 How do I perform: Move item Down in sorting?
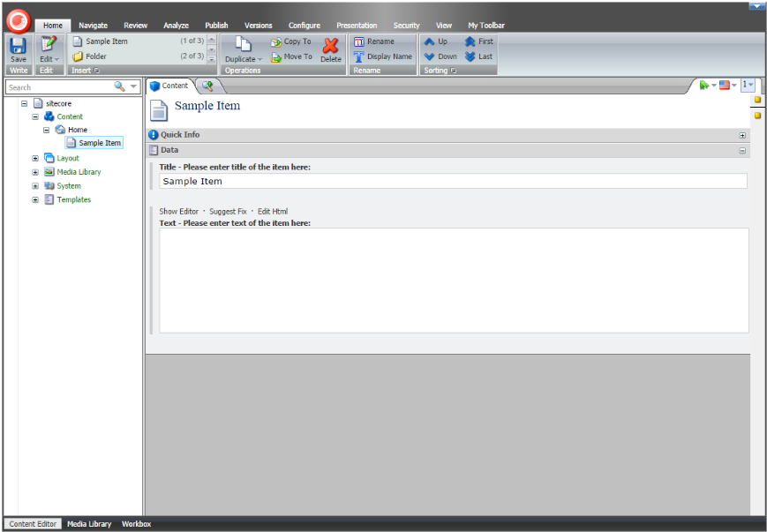(440, 56)
